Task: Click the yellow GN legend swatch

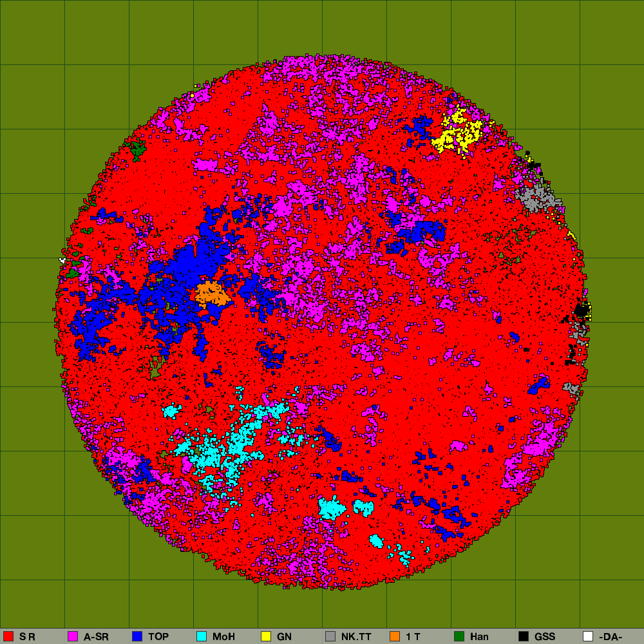Action: [266, 636]
